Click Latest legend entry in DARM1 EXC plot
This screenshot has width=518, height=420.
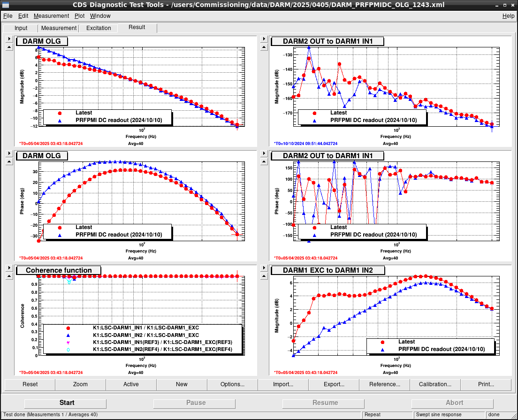click(406, 342)
